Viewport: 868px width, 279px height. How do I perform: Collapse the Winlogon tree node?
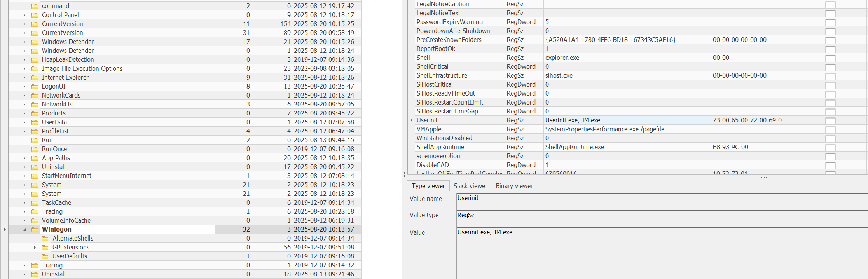coord(24,230)
